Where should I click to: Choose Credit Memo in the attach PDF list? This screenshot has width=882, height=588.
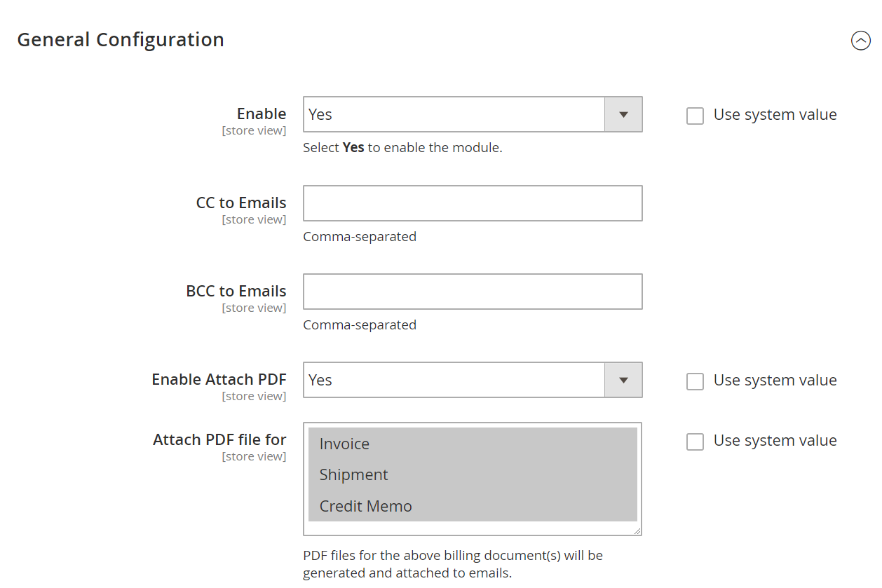coord(365,506)
